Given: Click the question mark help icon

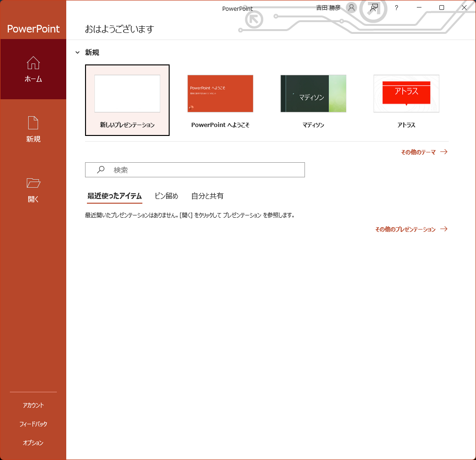Looking at the screenshot, I should click(x=397, y=8).
